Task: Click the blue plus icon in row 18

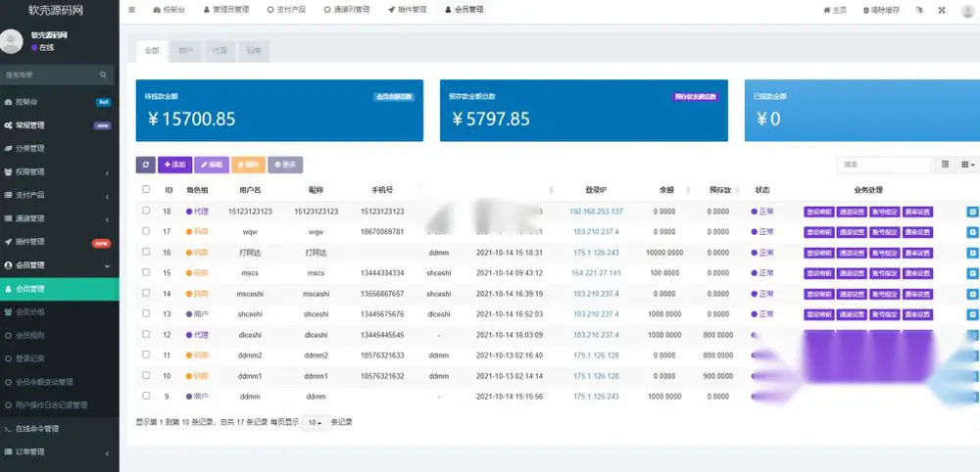Action: pyautogui.click(x=972, y=212)
